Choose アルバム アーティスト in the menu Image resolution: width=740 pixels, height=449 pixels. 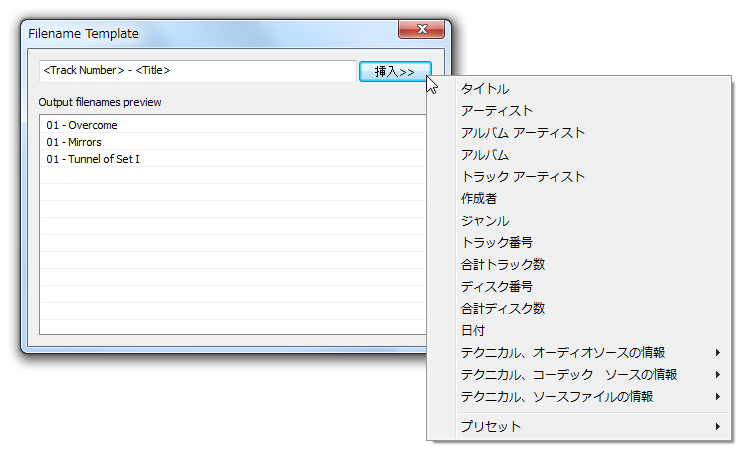coord(579,133)
